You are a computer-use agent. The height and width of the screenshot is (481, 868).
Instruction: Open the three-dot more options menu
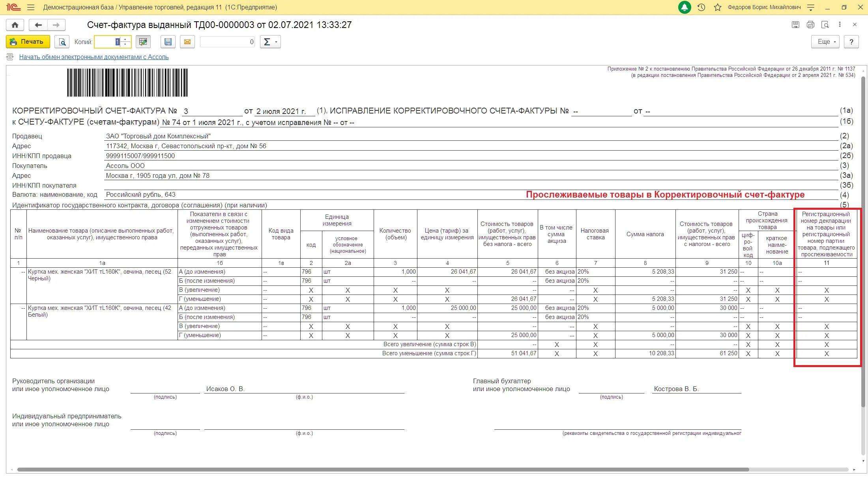click(840, 24)
